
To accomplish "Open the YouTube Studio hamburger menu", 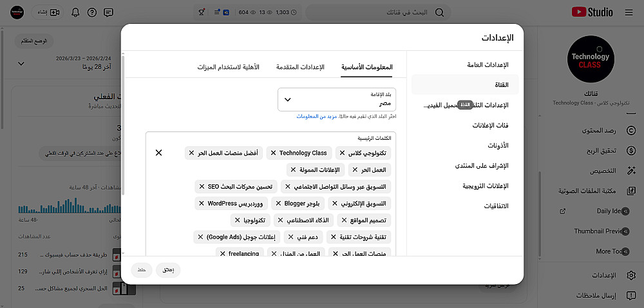I will pos(629,12).
